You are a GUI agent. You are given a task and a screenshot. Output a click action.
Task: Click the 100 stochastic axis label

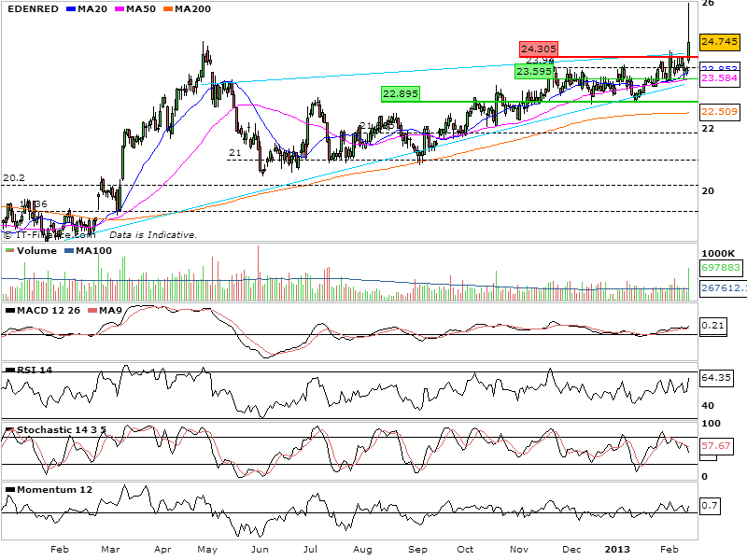(x=712, y=424)
